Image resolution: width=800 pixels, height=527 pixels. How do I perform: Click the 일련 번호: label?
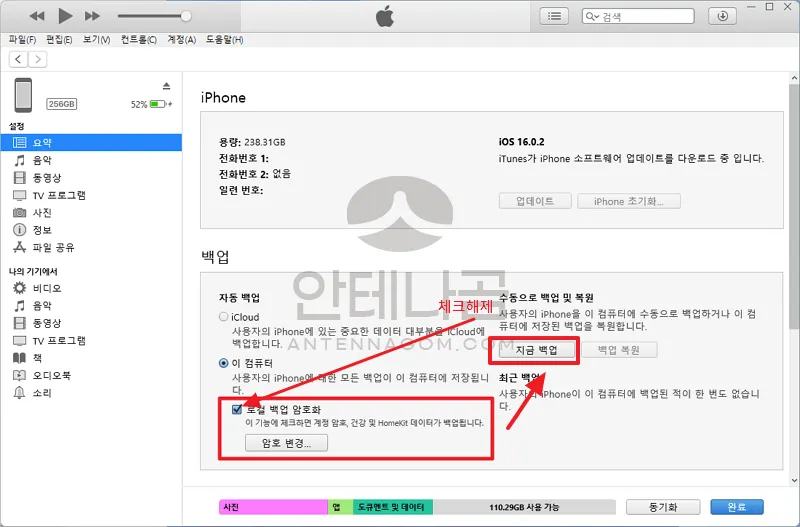(241, 190)
